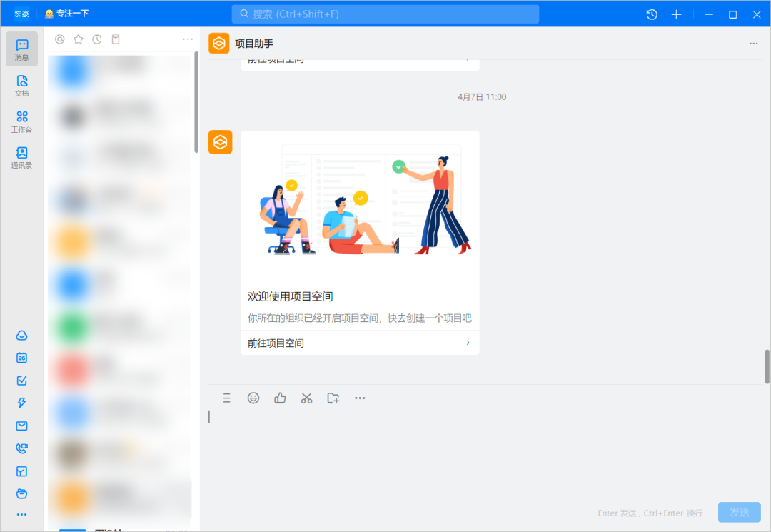
Task: Click the 欢迎使用项目空间 card title
Action: (x=290, y=297)
